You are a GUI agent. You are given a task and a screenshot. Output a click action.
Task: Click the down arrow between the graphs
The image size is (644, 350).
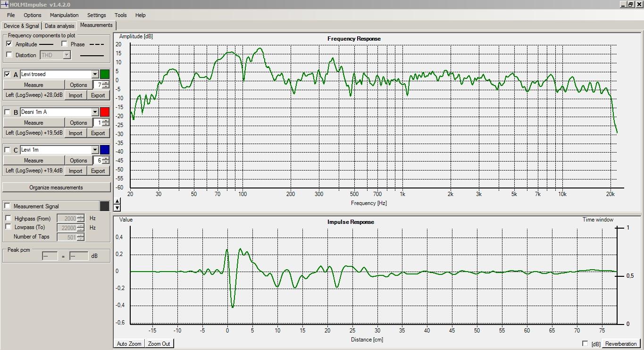click(x=117, y=208)
